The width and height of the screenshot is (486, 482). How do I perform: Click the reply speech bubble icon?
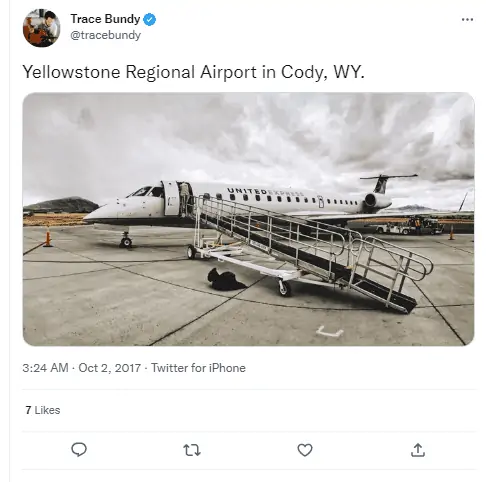click(x=79, y=450)
